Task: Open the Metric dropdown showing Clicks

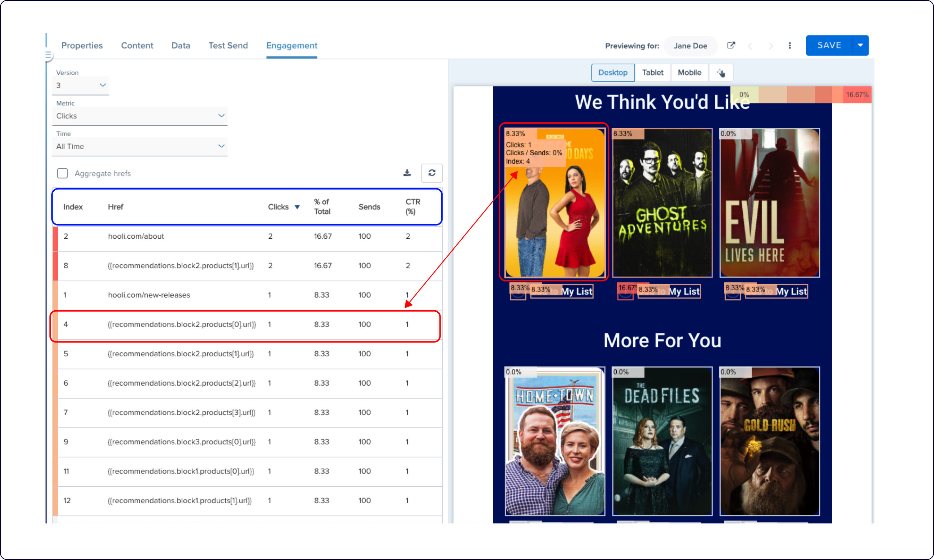Action: [140, 116]
